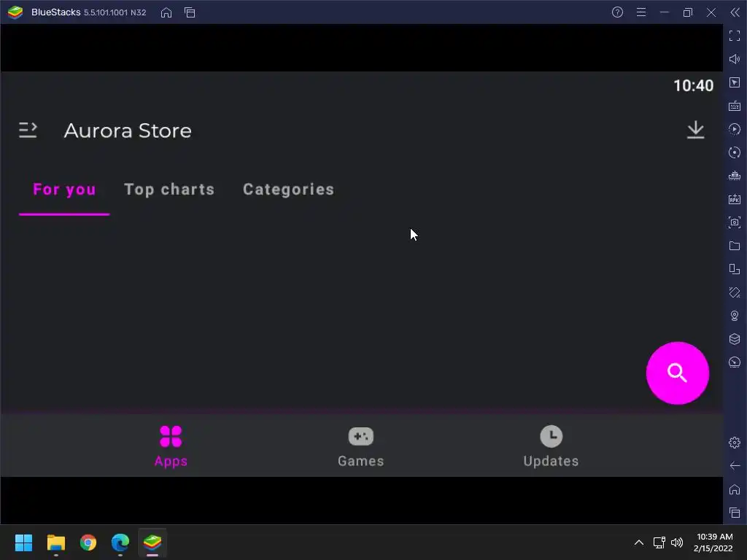This screenshot has width=747, height=560.
Task: Open recent apps icon in sidebar
Action: point(735,513)
